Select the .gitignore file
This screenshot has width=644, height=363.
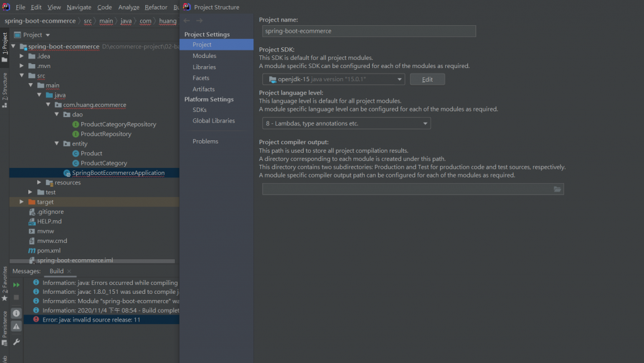pyautogui.click(x=50, y=212)
